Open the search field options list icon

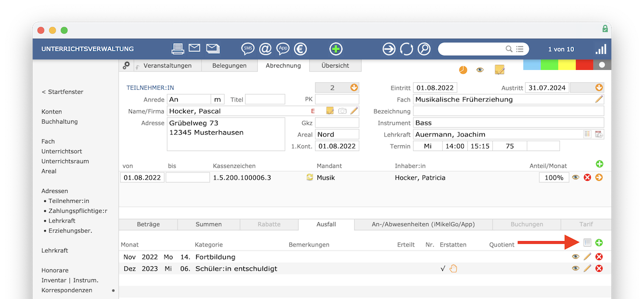tap(520, 49)
